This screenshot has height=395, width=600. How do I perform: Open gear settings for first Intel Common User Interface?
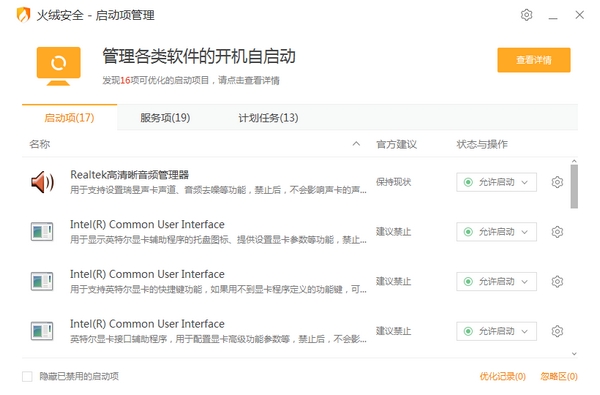tap(557, 232)
